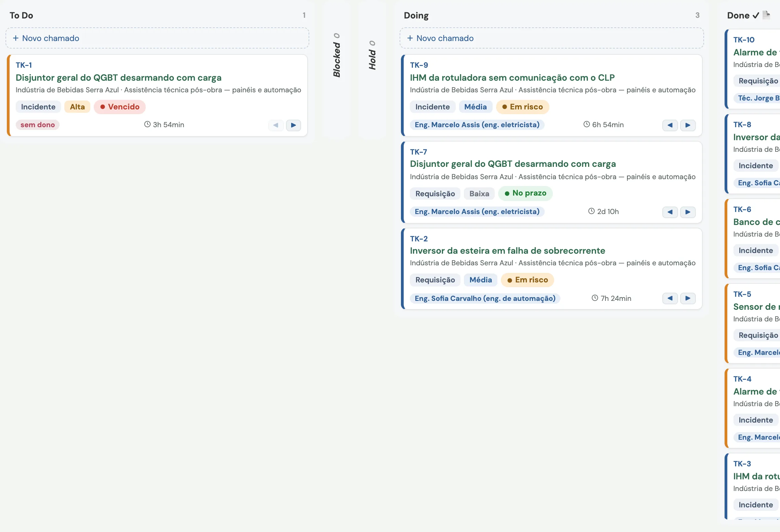The height and width of the screenshot is (532, 780).
Task: Move TK-2 card left with arrow
Action: coord(670,298)
